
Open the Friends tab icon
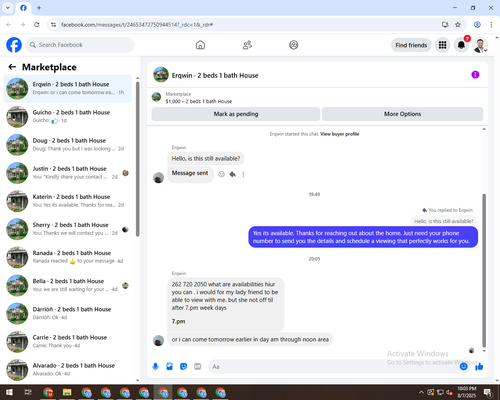247,45
